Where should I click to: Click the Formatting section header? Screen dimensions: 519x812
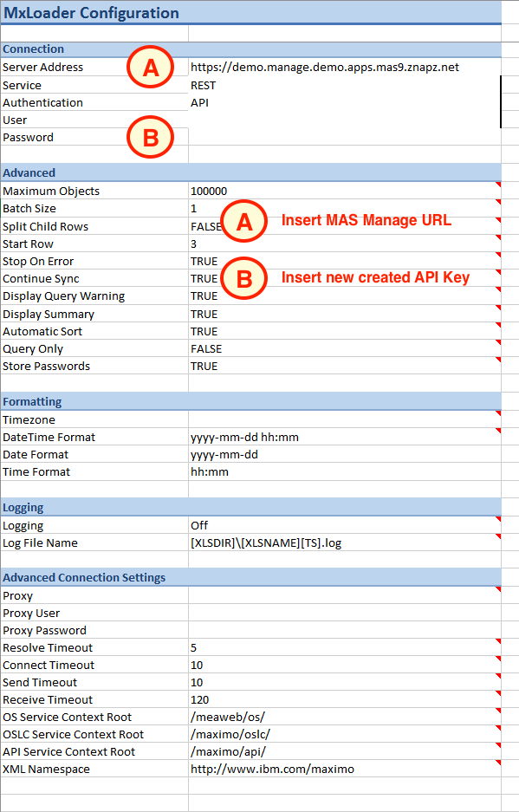[250, 402]
